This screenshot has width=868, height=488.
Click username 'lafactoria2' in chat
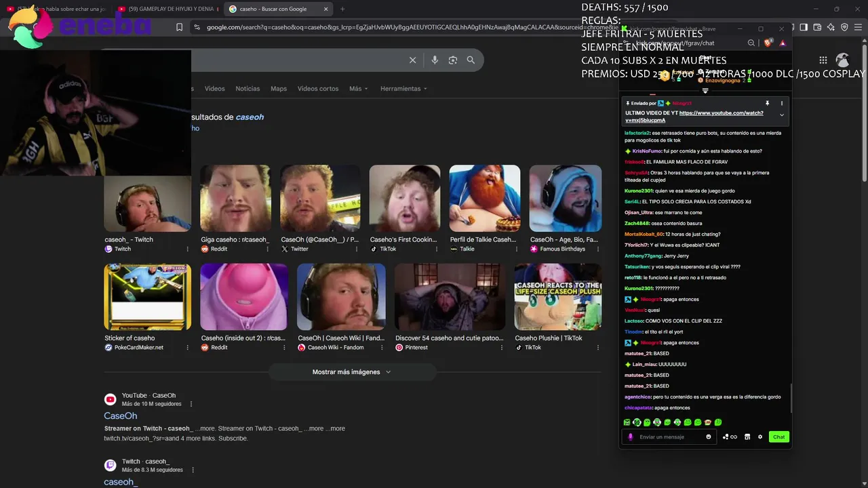click(x=637, y=133)
